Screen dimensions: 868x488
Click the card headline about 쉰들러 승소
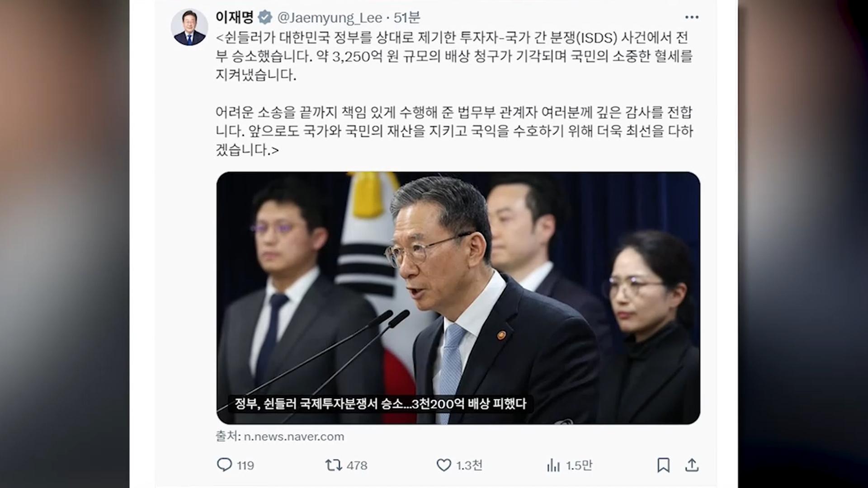pyautogui.click(x=380, y=404)
